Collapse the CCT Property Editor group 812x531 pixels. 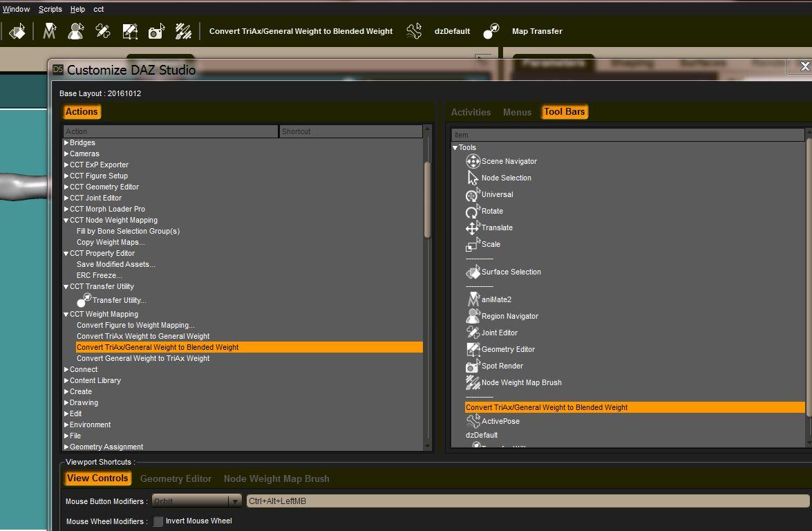click(x=66, y=253)
